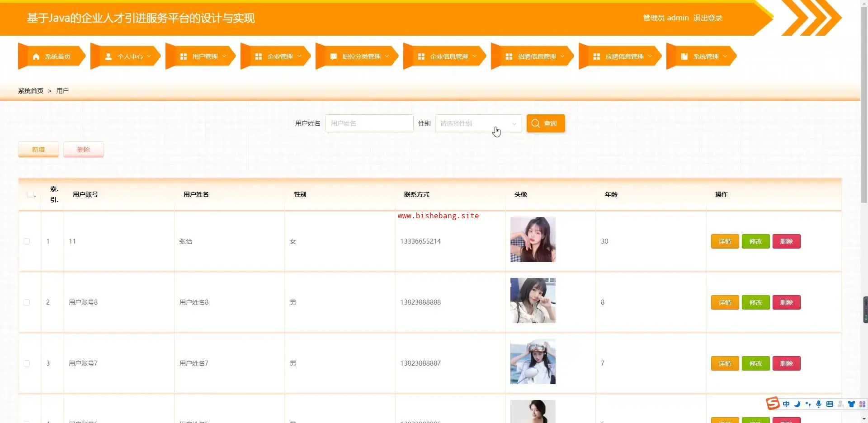This screenshot has height=423, width=868.
Task: Click the 查询 search button
Action: 546,123
